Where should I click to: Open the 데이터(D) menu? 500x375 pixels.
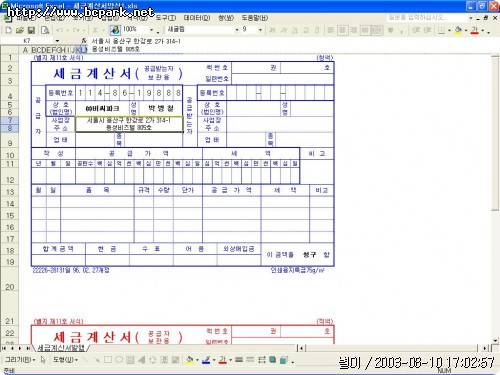click(197, 18)
